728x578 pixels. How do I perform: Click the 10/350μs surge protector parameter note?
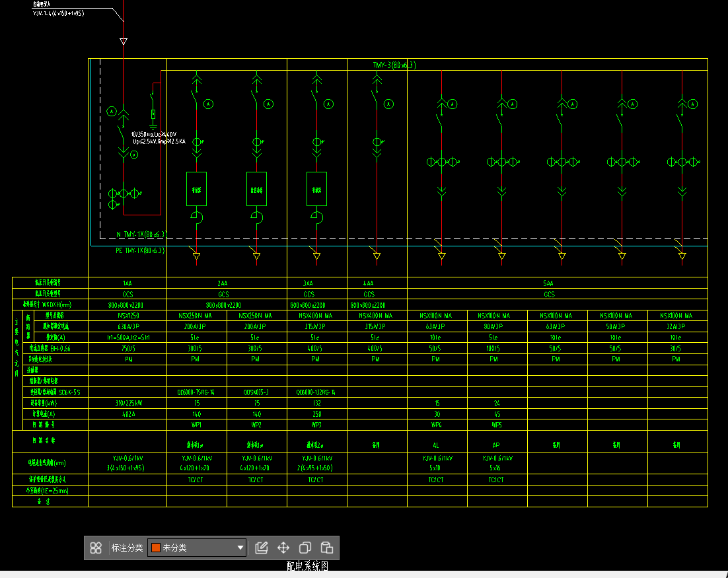pos(159,138)
